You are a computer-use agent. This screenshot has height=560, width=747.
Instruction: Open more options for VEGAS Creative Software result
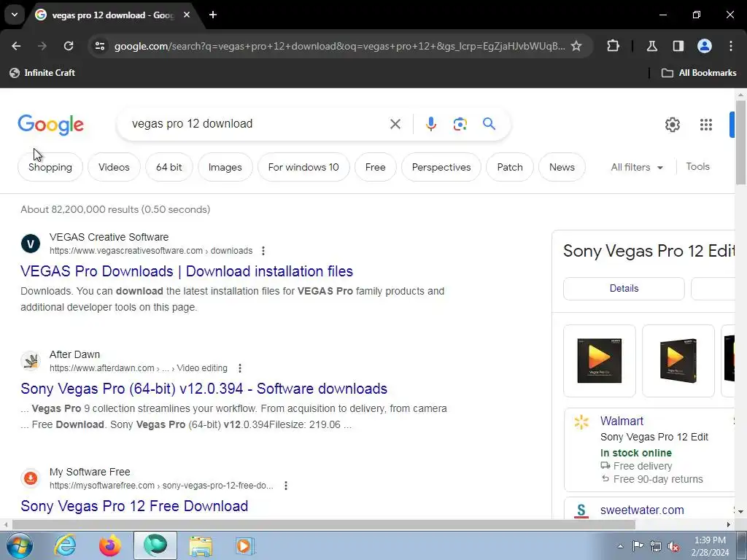tap(263, 251)
